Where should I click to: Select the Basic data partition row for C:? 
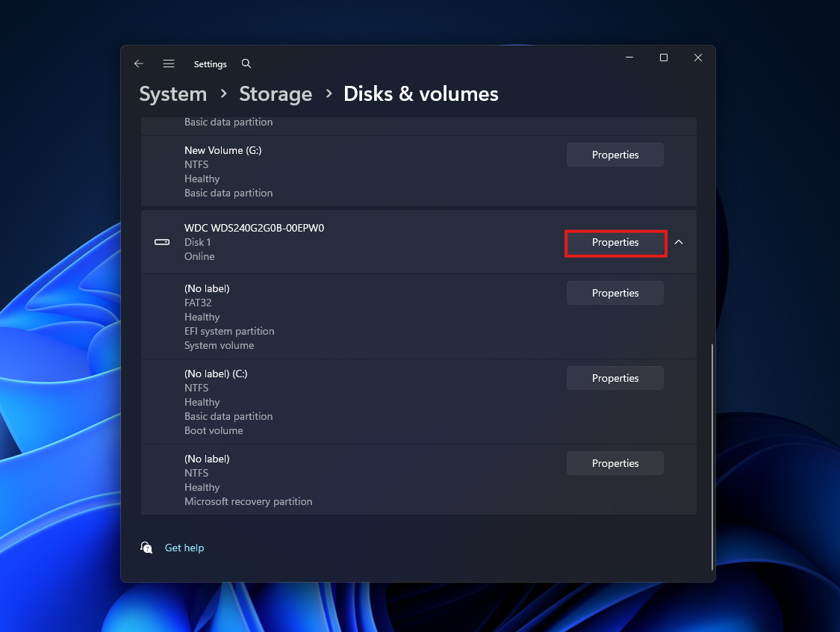click(x=228, y=416)
